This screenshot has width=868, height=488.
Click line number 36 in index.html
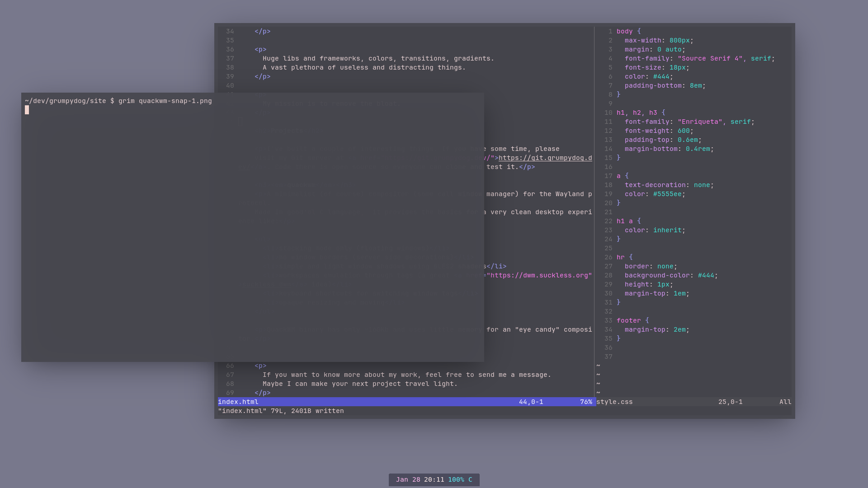(x=230, y=49)
